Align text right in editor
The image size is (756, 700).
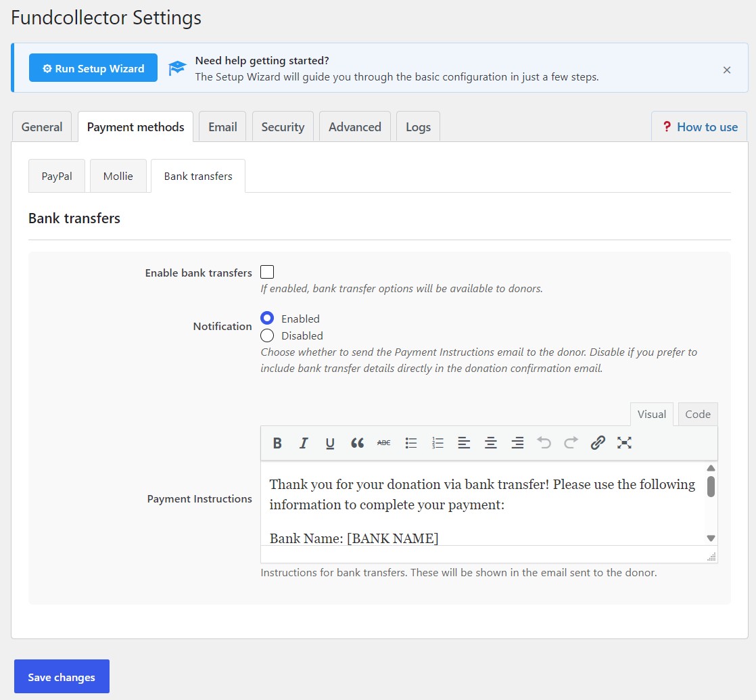[517, 443]
